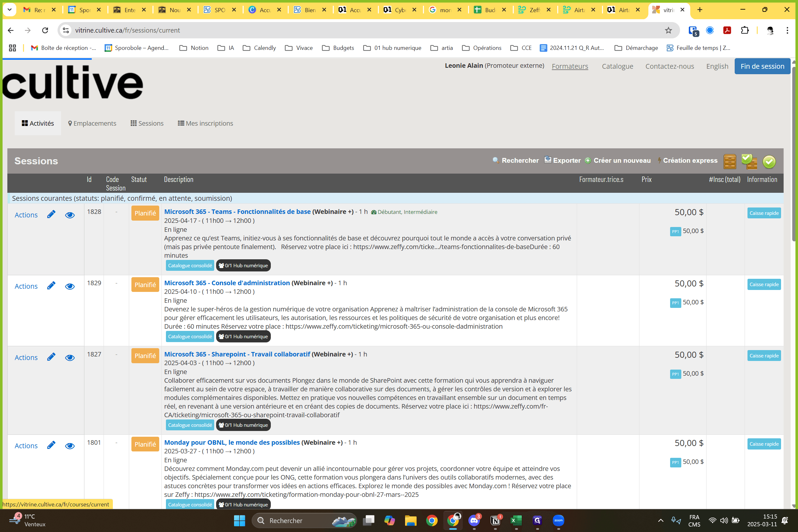Screen dimensions: 798x532
Task: Reload the page with the refresh icon
Action: pyautogui.click(x=45, y=30)
